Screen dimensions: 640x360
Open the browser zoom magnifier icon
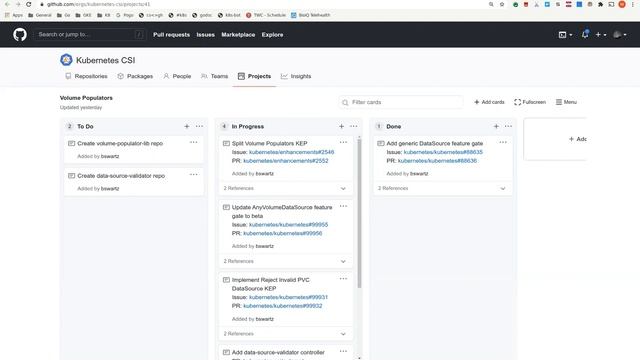pyautogui.click(x=491, y=4)
